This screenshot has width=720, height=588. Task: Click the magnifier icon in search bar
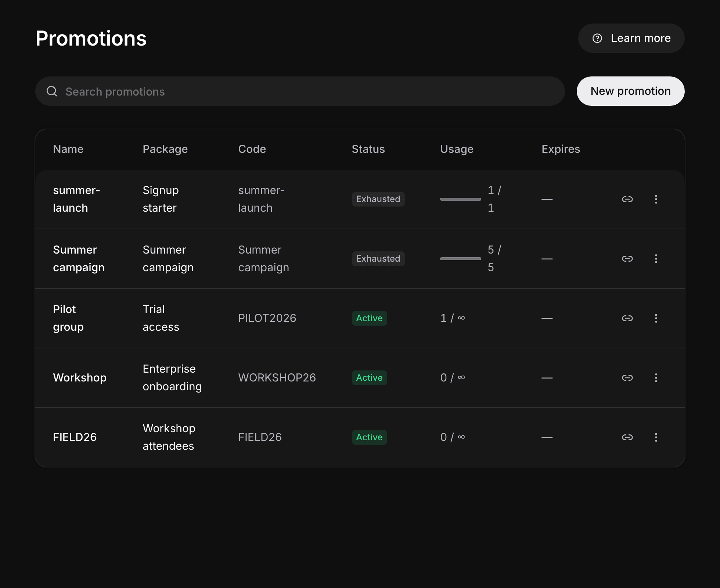click(52, 91)
